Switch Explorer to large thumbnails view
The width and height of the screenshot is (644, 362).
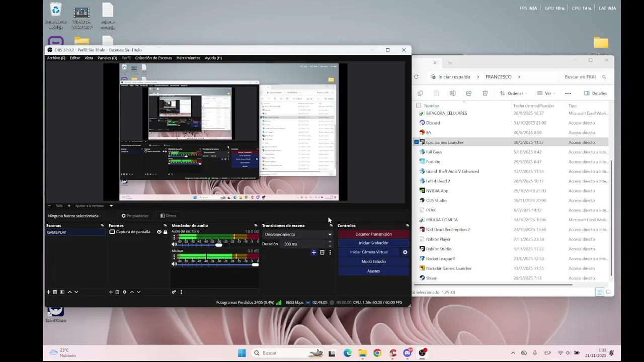point(608,292)
